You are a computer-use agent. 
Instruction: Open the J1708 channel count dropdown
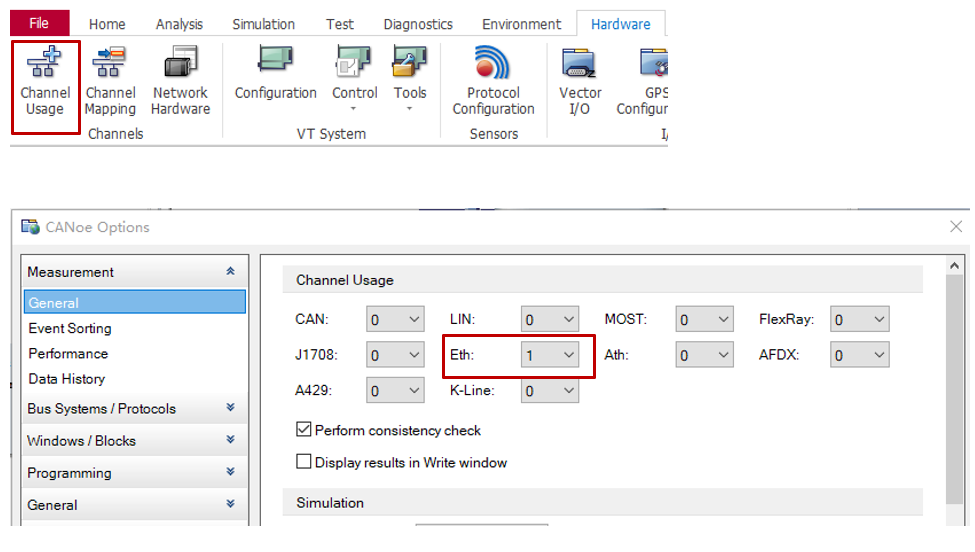[x=395, y=355]
